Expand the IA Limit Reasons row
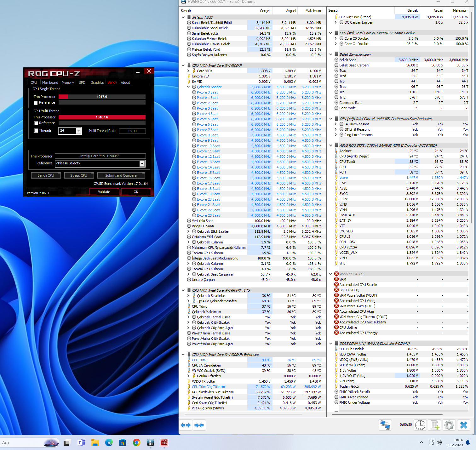The height and width of the screenshot is (450, 476). pos(336,124)
